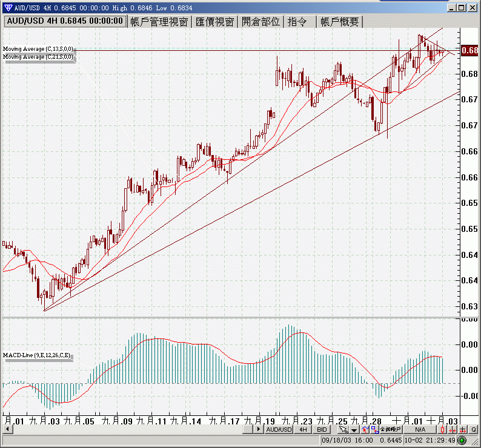Close the chart window
481x448 pixels.
tap(473, 8)
